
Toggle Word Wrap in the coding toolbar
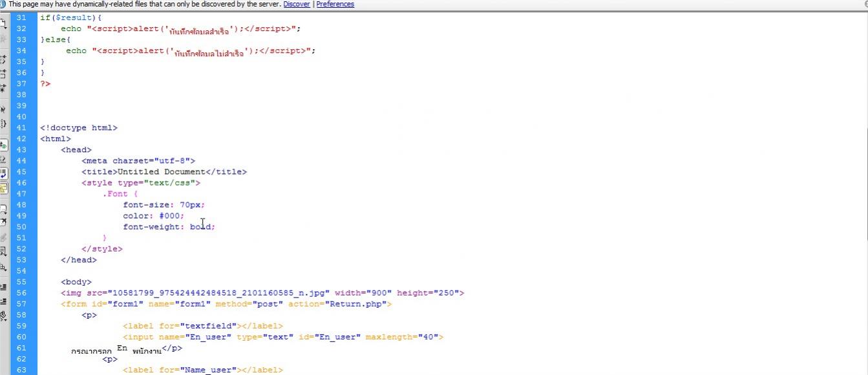[x=3, y=173]
